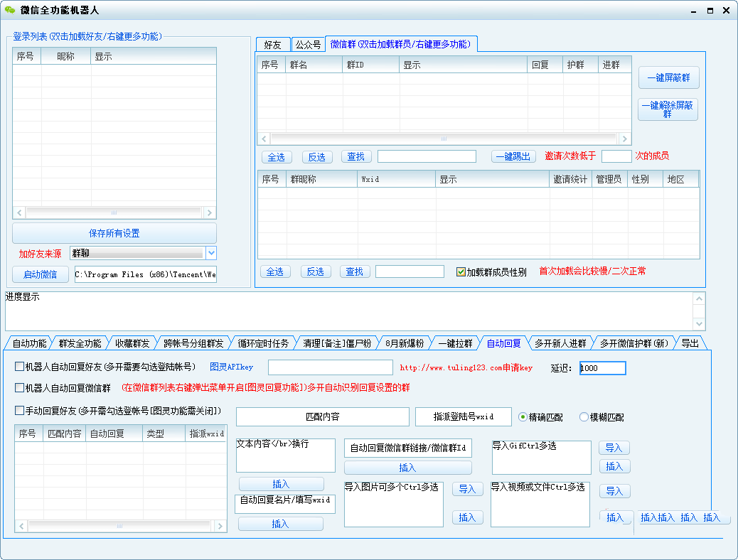Click 一键屏蔽群 button

669,77
